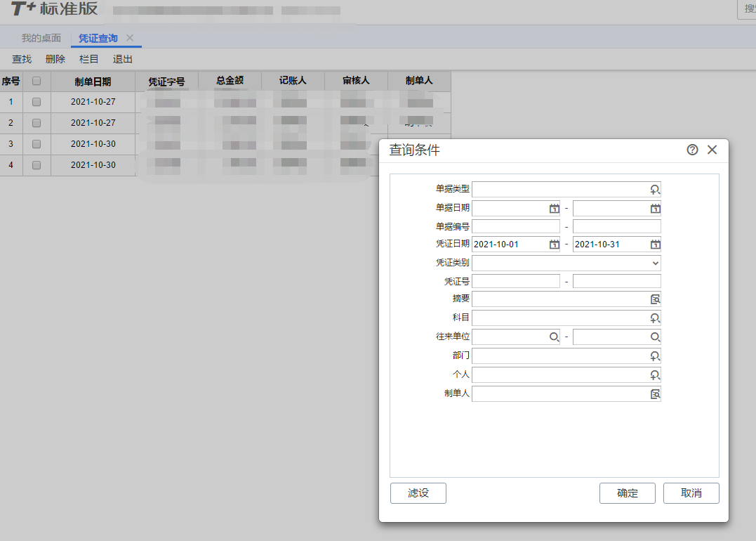Check the checkbox for row 2
Viewport: 756px width, 541px height.
(x=37, y=123)
